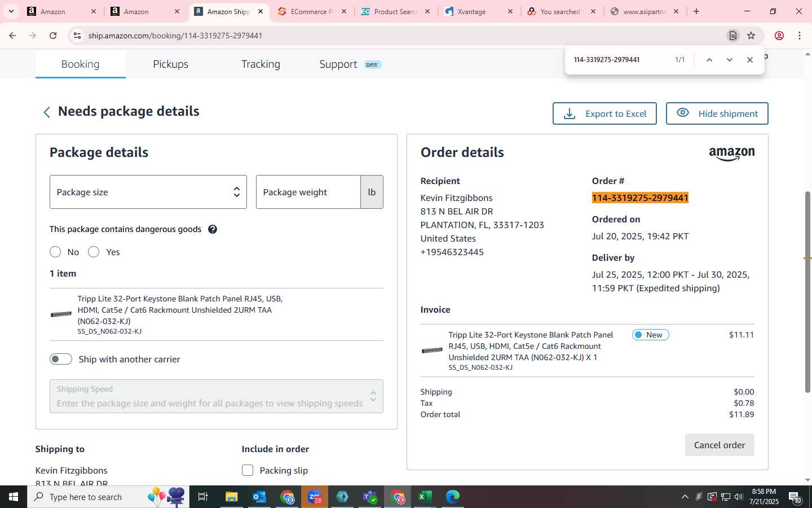Switch to the You searched browser tab
This screenshot has width=812, height=508.
click(562, 11)
